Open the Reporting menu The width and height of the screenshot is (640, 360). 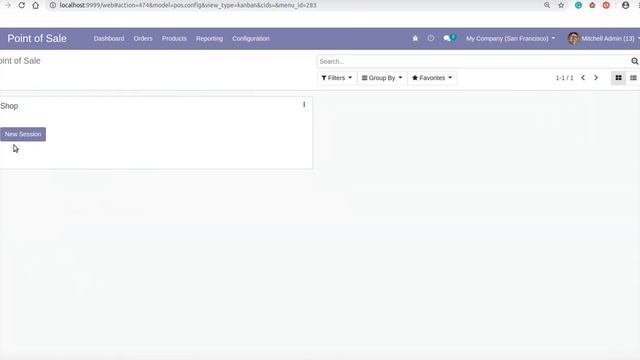(209, 38)
